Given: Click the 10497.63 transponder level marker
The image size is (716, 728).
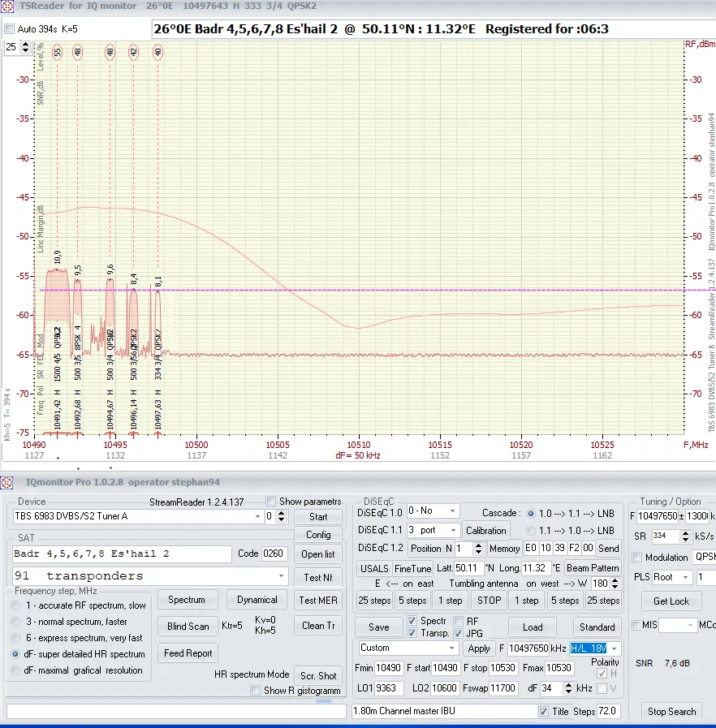Looking at the screenshot, I should click(157, 52).
